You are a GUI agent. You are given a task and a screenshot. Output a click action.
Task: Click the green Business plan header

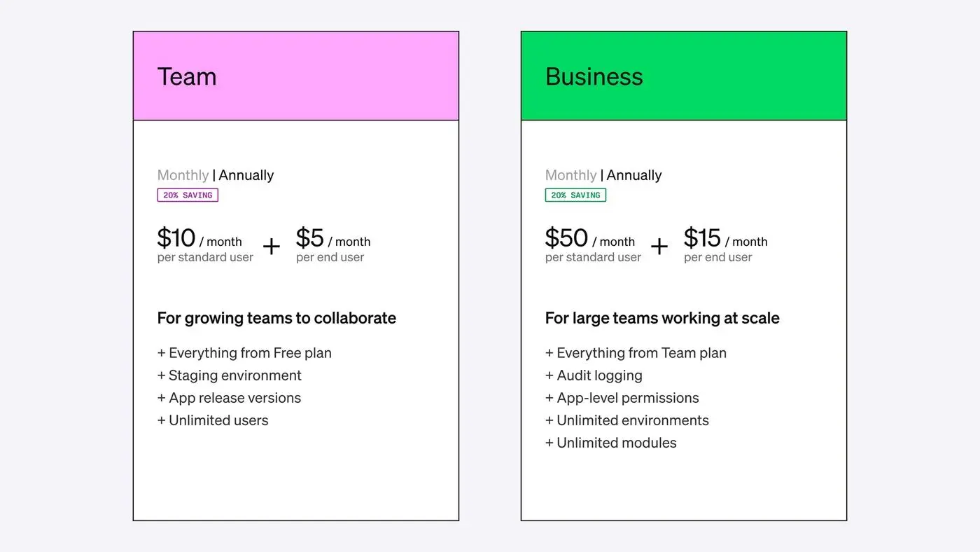pos(684,76)
